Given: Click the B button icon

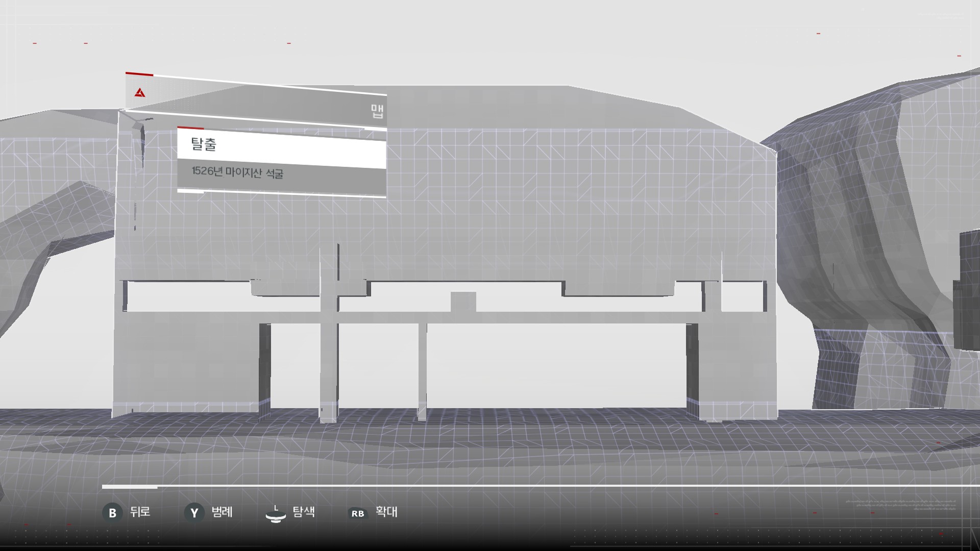Looking at the screenshot, I should (112, 513).
